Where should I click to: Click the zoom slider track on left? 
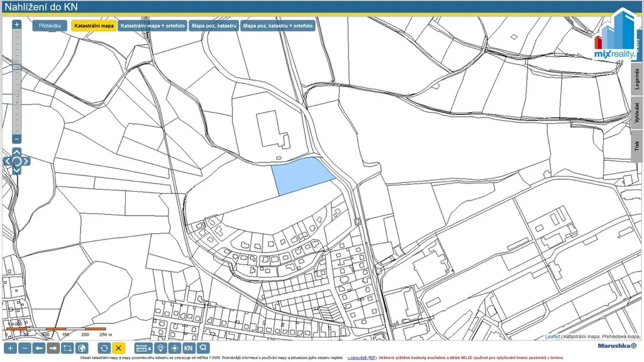(x=17, y=82)
